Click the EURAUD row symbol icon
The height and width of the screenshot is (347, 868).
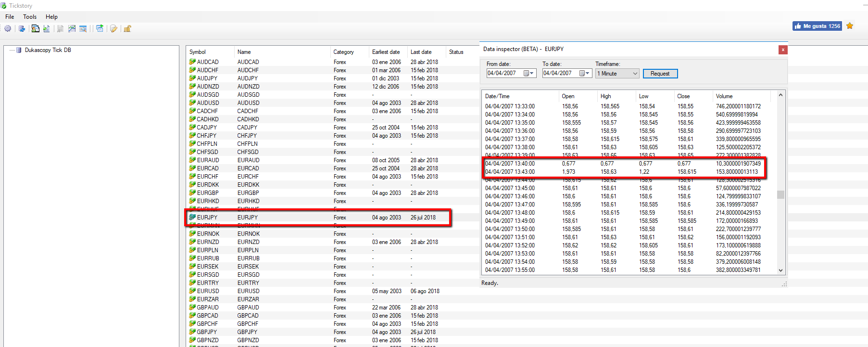coord(192,160)
